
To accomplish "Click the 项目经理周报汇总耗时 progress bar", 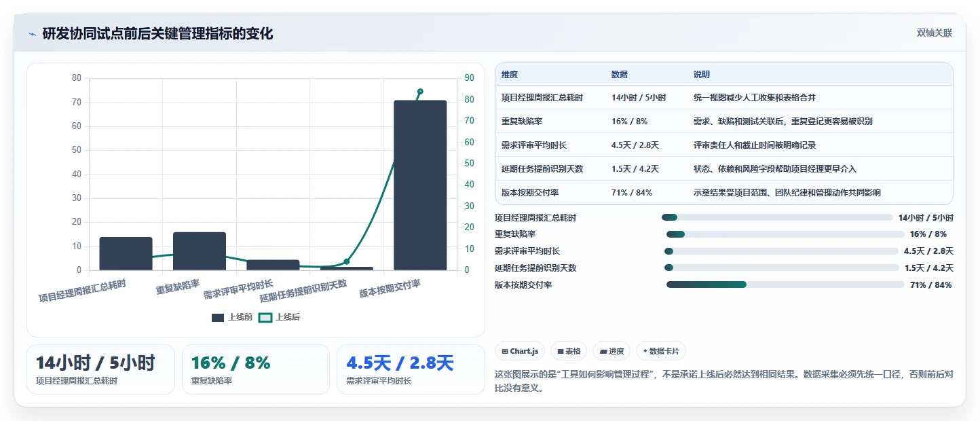I will [777, 217].
